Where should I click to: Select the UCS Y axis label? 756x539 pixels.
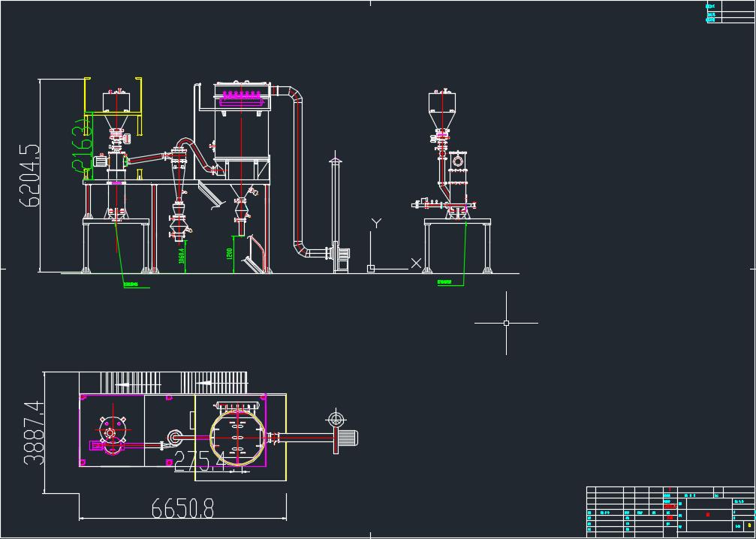pos(377,223)
